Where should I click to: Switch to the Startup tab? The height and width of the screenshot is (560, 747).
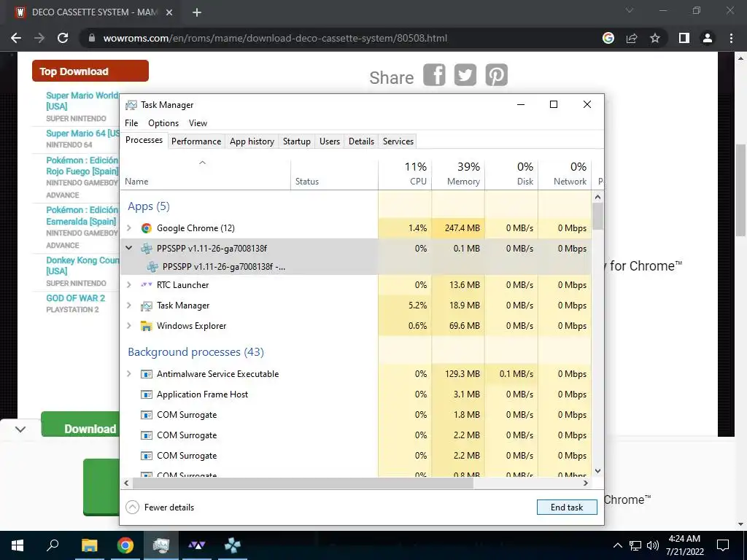click(297, 141)
